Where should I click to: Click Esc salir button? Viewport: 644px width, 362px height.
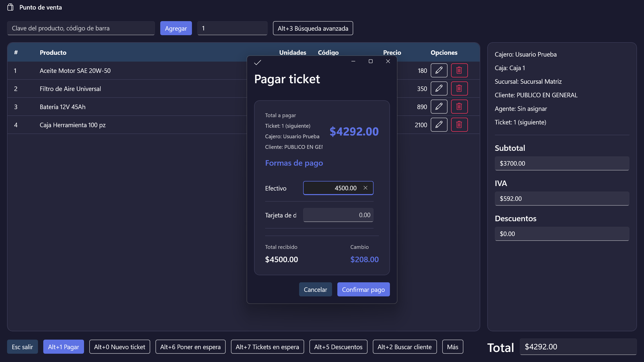pyautogui.click(x=23, y=347)
